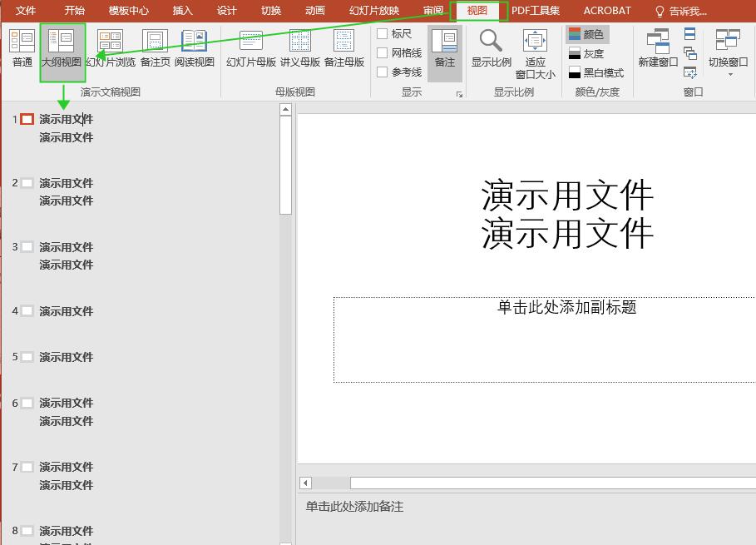Switch to Normal (普通) view
This screenshot has width=756, height=545.
tap(22, 49)
